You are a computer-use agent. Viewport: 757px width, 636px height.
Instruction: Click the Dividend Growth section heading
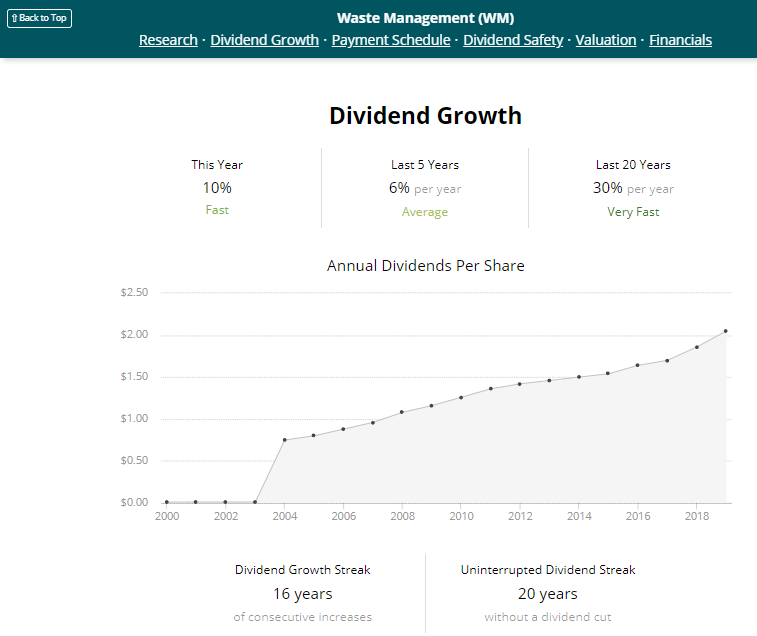(425, 116)
